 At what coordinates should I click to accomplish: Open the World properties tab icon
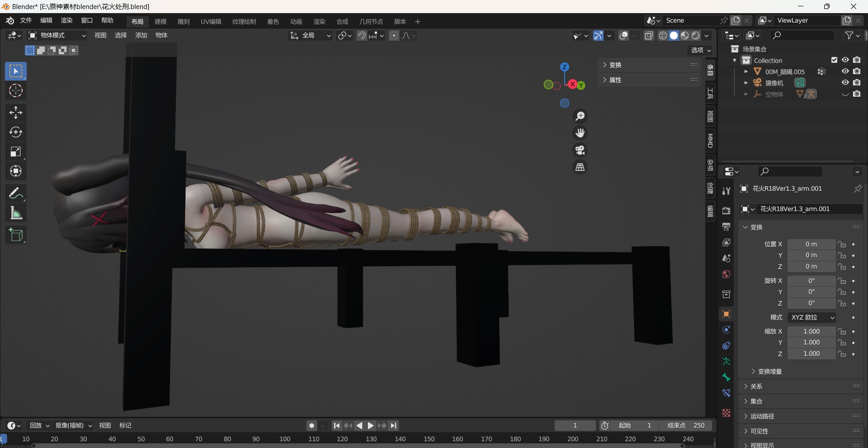(x=726, y=274)
